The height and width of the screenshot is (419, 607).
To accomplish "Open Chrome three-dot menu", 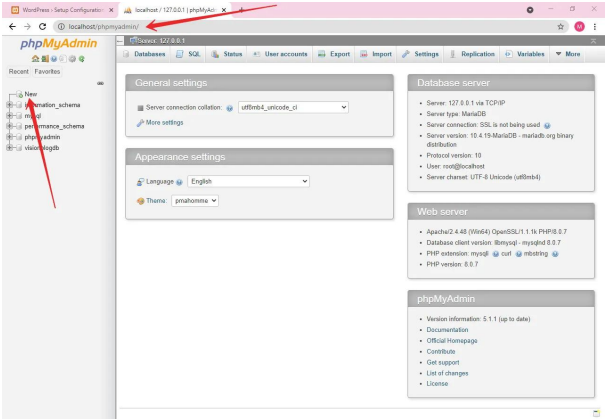I will click(595, 26).
